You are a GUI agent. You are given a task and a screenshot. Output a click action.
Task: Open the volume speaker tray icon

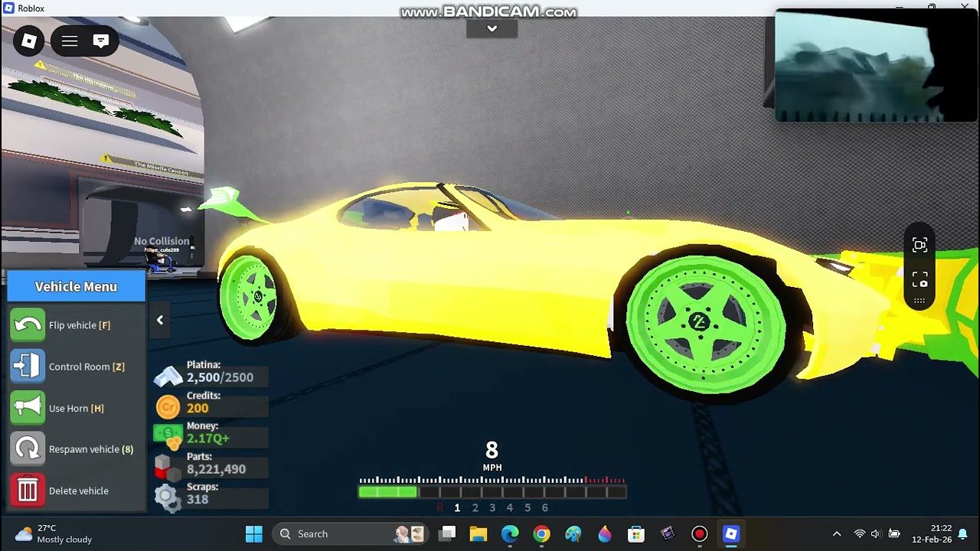click(x=876, y=533)
